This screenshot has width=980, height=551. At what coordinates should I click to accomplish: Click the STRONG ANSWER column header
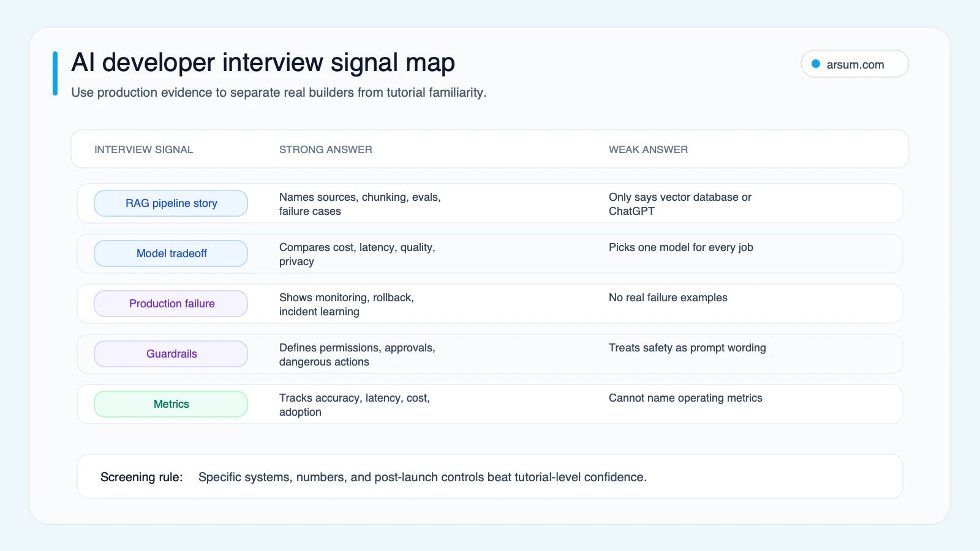coord(325,149)
